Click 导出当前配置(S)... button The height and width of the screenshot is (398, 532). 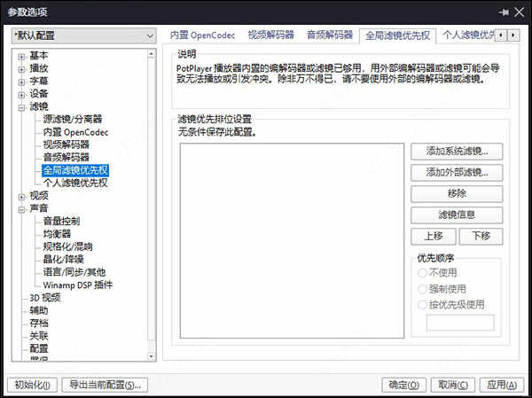coord(105,385)
